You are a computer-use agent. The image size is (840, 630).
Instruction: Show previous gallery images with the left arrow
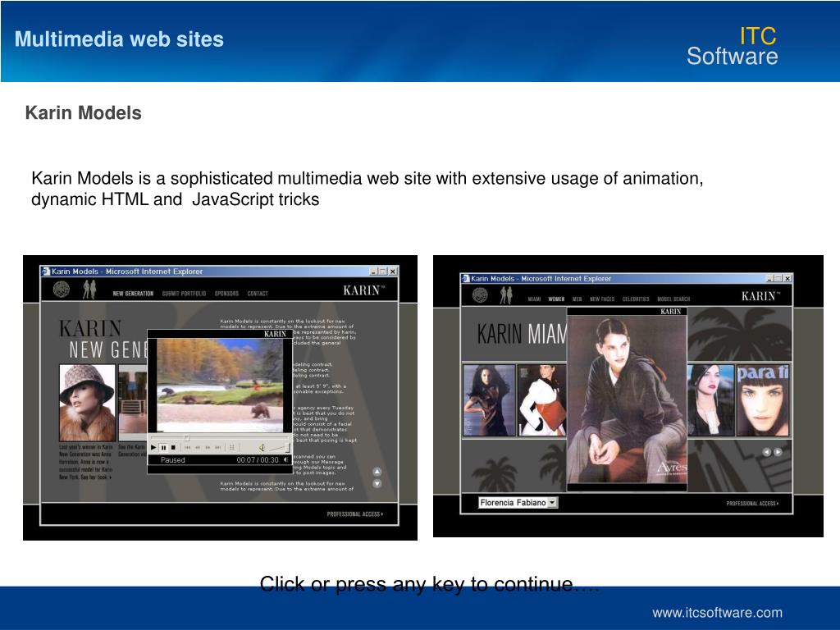click(x=767, y=452)
